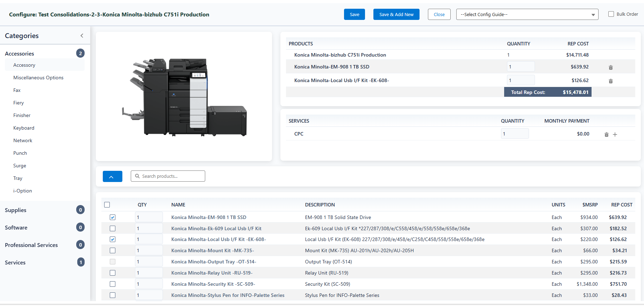Screen dimensions: 644x306
Task: Click the $MSRP column header
Action: [590, 205]
